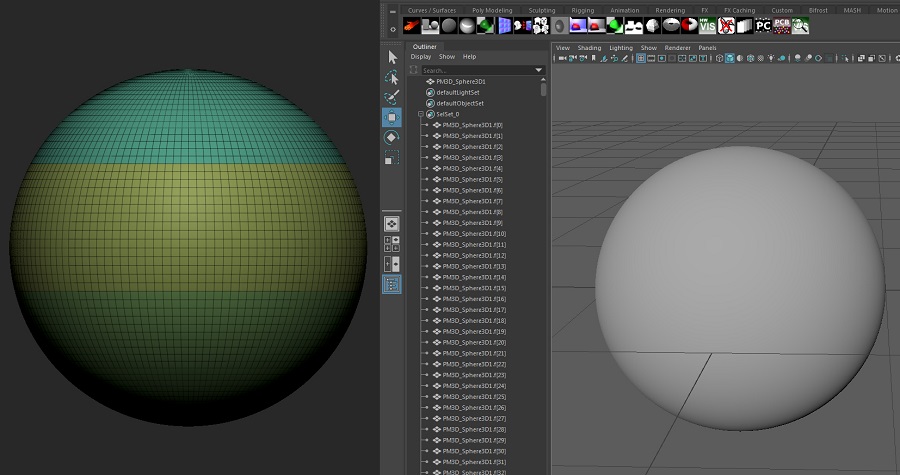Click Select Camera icon in viewport toolbar
Image resolution: width=900 pixels, height=475 pixels.
tap(562, 58)
